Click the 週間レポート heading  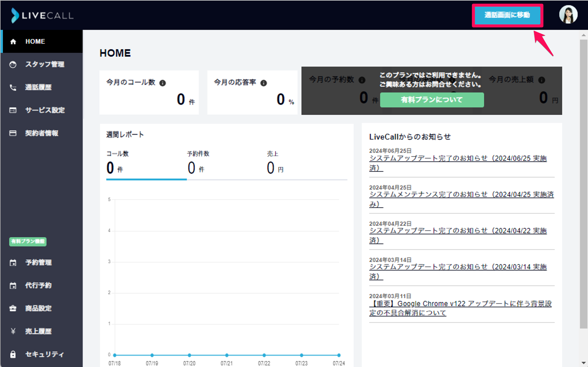pos(125,134)
